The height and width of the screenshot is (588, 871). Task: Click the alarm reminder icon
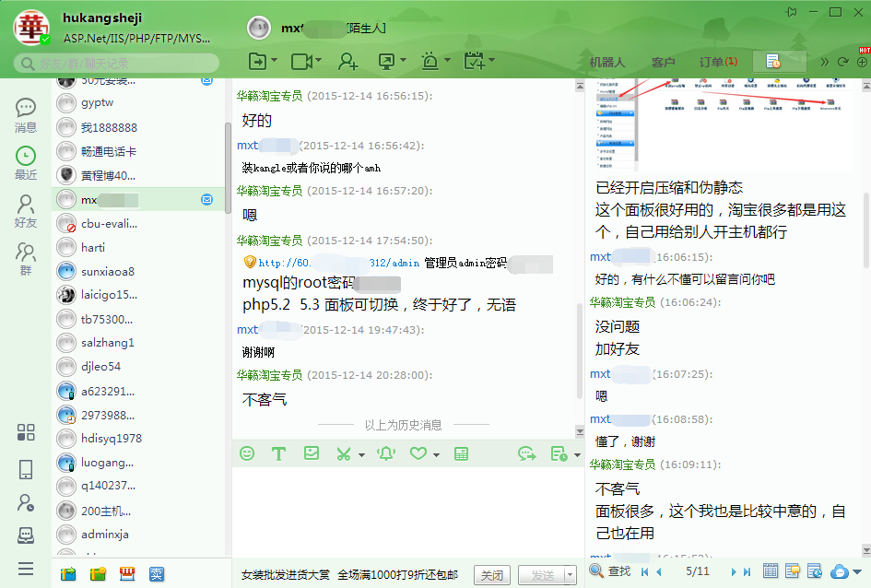point(430,61)
